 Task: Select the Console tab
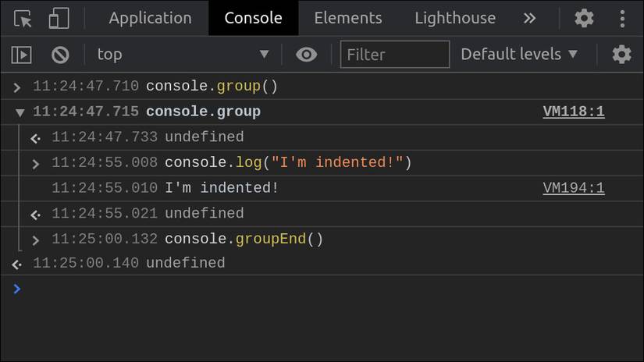click(x=253, y=18)
